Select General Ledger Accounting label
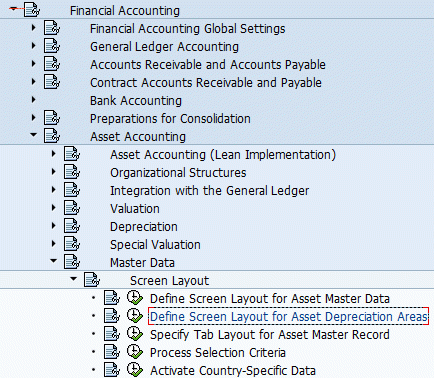The height and width of the screenshot is (378, 434). pyautogui.click(x=164, y=47)
